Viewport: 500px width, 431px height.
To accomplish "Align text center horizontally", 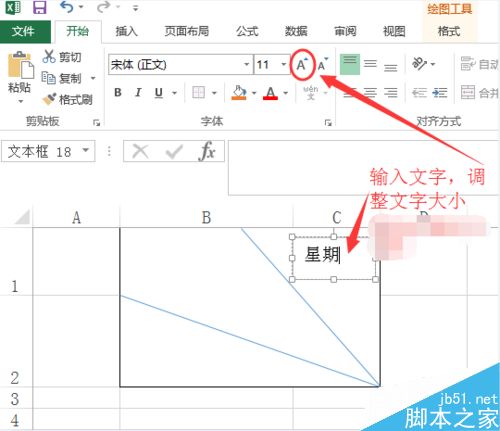I will [370, 92].
